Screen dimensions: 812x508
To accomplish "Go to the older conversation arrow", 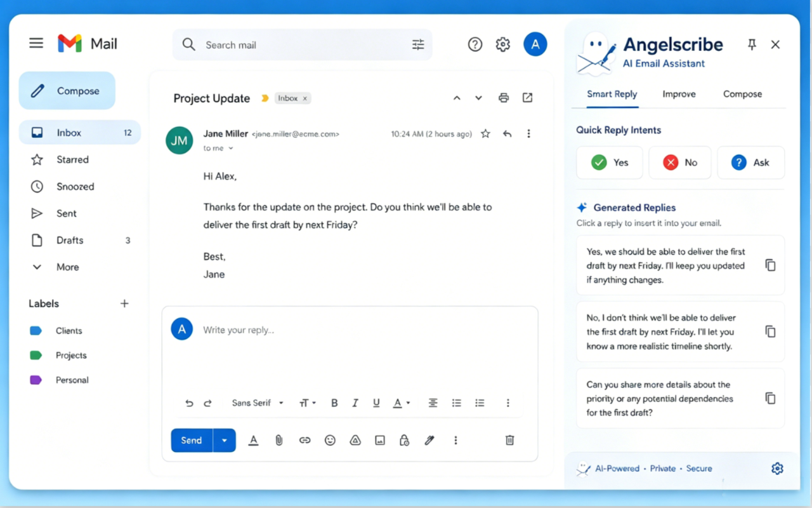I will point(478,98).
